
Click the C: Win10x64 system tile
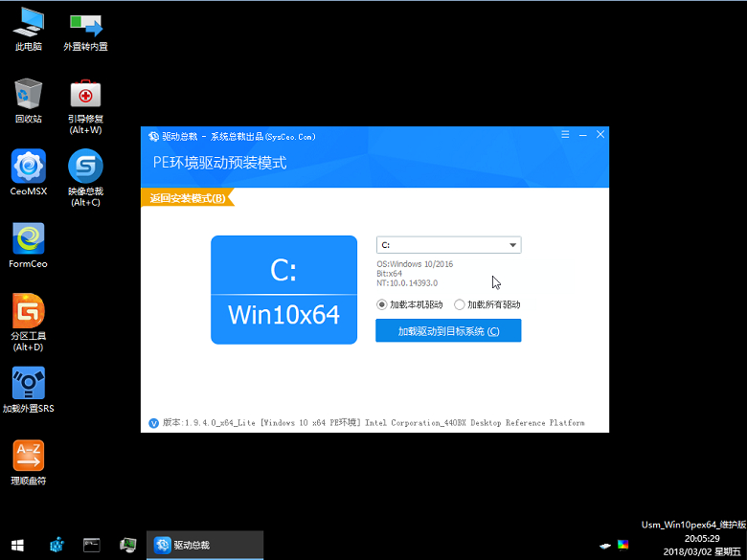(x=283, y=290)
